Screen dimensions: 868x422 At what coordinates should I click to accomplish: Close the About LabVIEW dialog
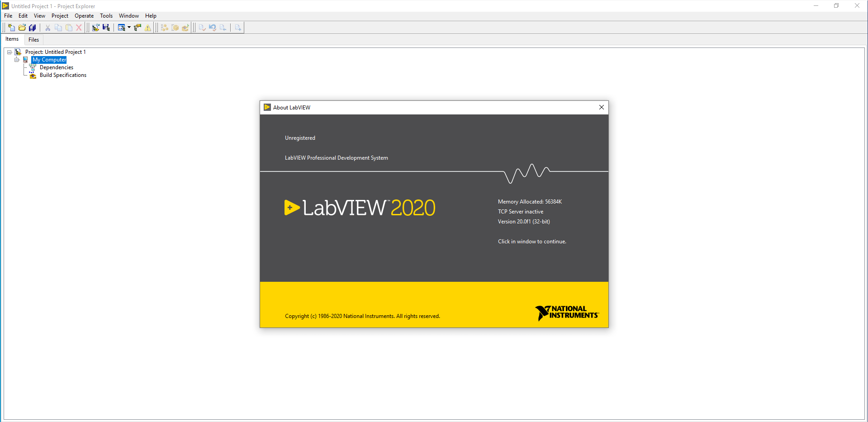[x=601, y=107]
